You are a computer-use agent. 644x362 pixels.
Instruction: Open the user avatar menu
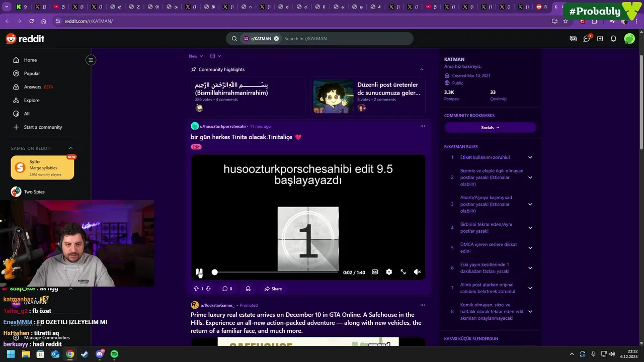629,39
